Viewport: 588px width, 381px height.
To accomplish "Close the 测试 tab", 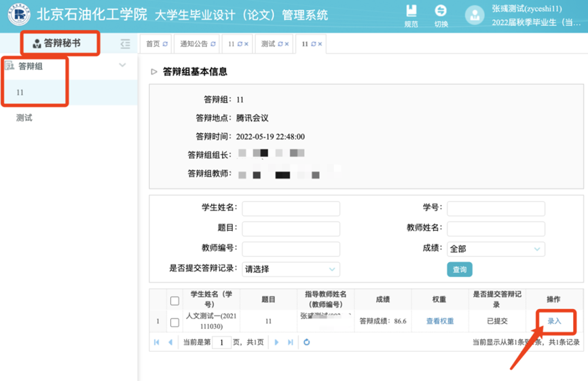I will [x=288, y=44].
